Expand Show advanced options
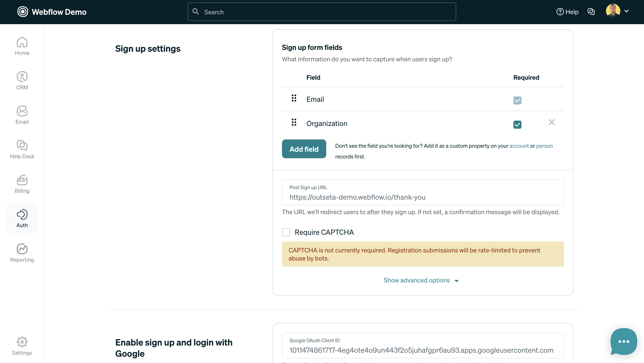 pos(417,280)
